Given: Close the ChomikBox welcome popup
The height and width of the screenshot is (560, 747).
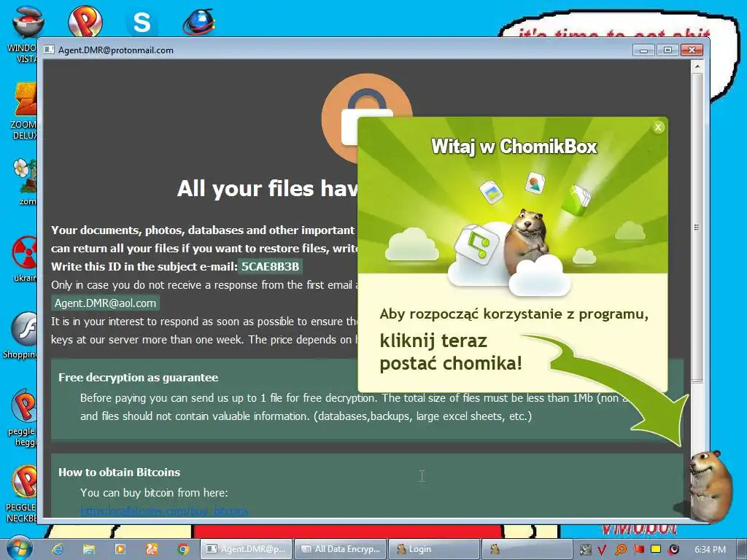Looking at the screenshot, I should [x=658, y=127].
